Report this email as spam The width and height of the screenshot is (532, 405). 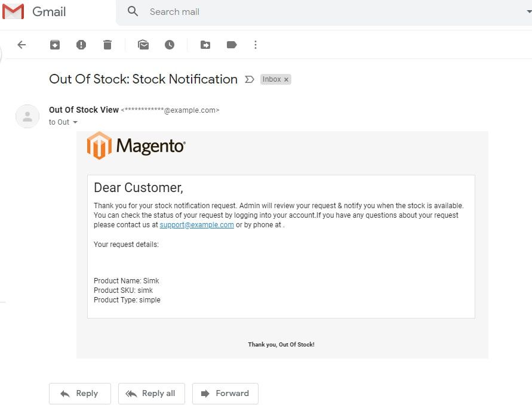(81, 45)
